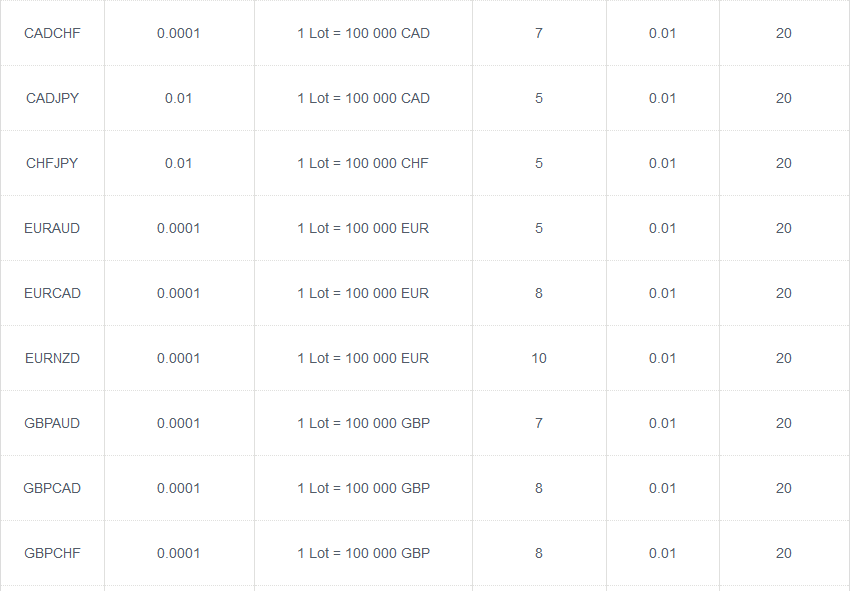Image resolution: width=853 pixels, height=591 pixels.
Task: Select the EURCAD spread value 8
Action: (x=539, y=293)
